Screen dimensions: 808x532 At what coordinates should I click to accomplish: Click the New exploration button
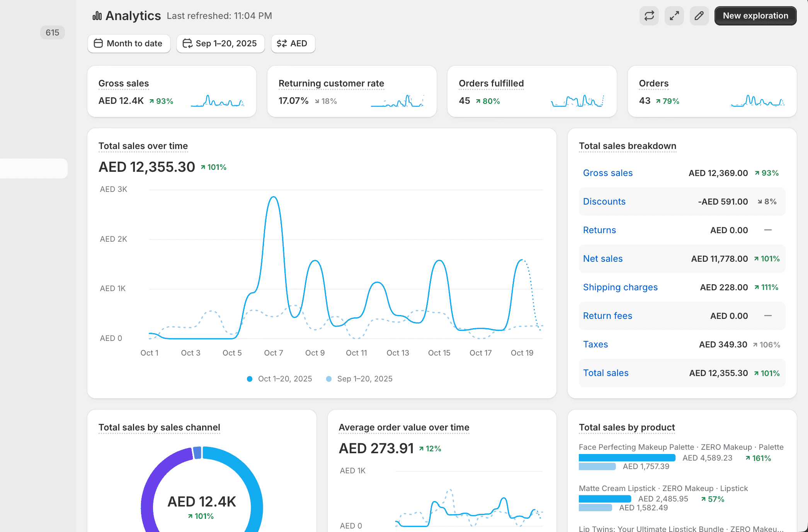[755, 16]
